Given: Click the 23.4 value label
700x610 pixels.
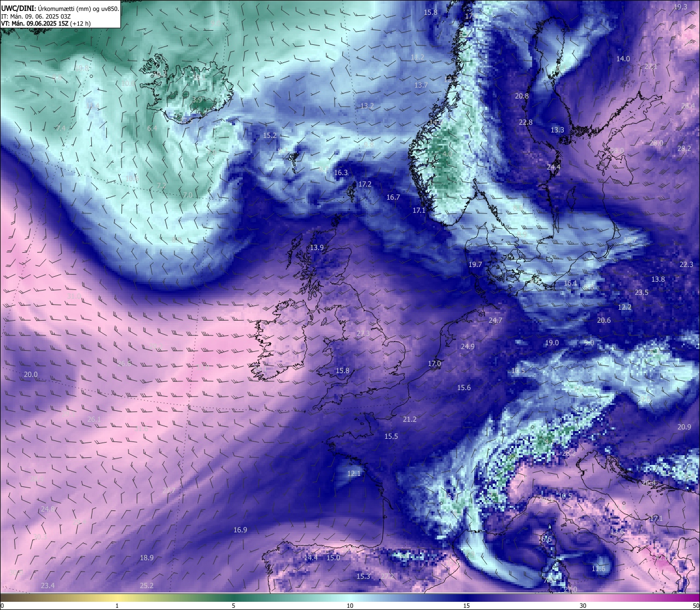Looking at the screenshot, I should click(48, 586).
